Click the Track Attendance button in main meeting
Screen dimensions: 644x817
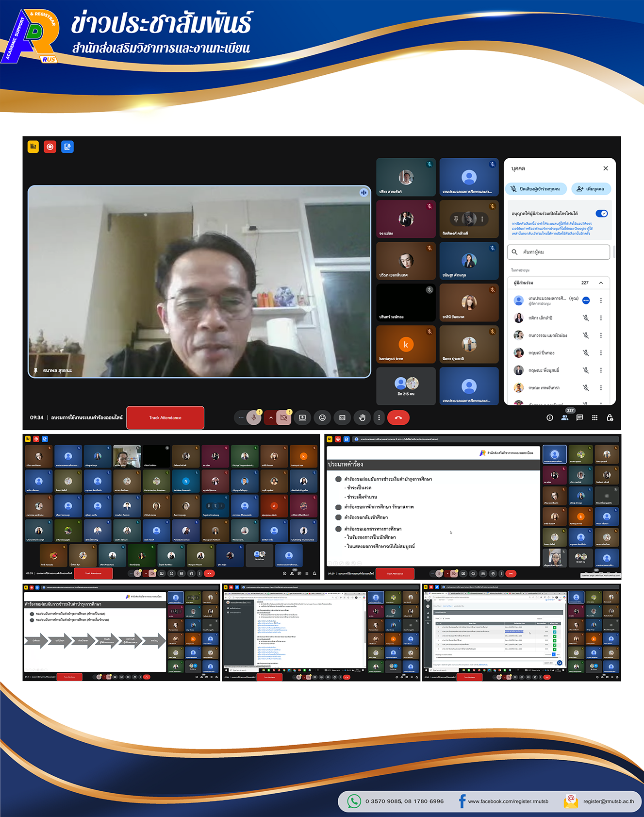(165, 417)
